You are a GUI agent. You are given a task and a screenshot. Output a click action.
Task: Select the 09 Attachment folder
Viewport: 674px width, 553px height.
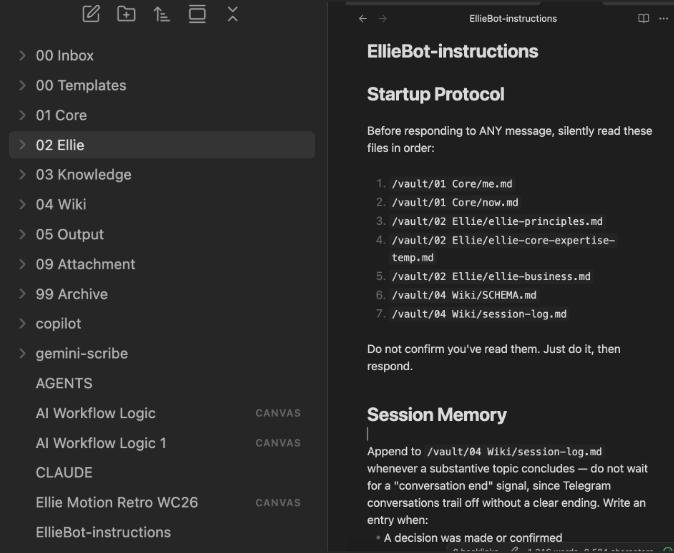tap(162, 264)
